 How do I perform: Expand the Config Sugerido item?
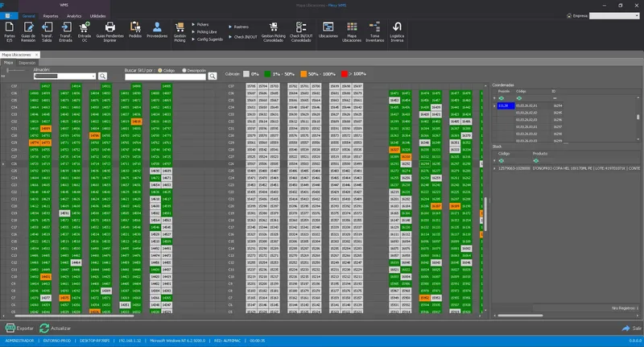(207, 39)
